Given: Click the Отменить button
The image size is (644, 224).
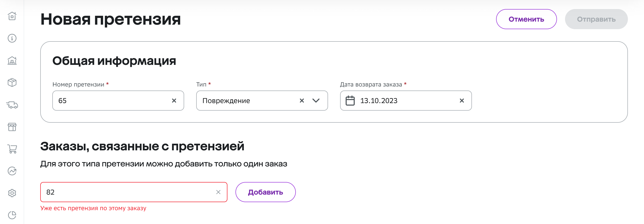Looking at the screenshot, I should [x=526, y=19].
